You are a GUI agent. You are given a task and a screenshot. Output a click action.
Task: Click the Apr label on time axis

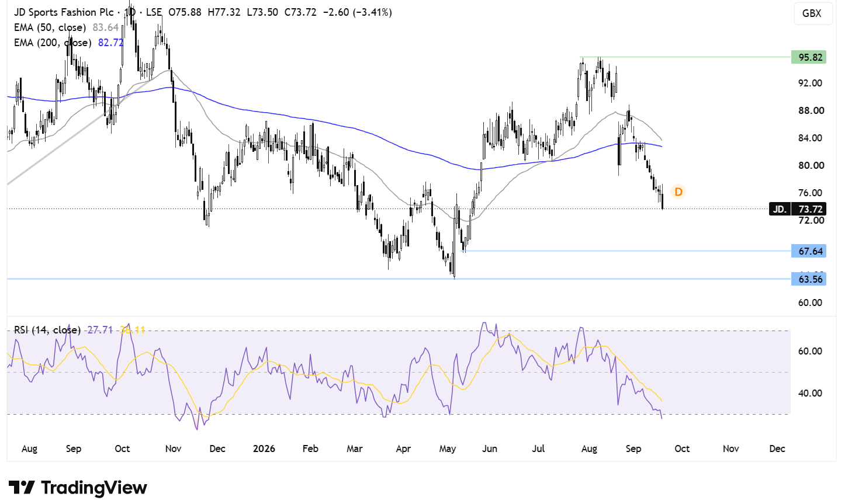tap(403, 449)
